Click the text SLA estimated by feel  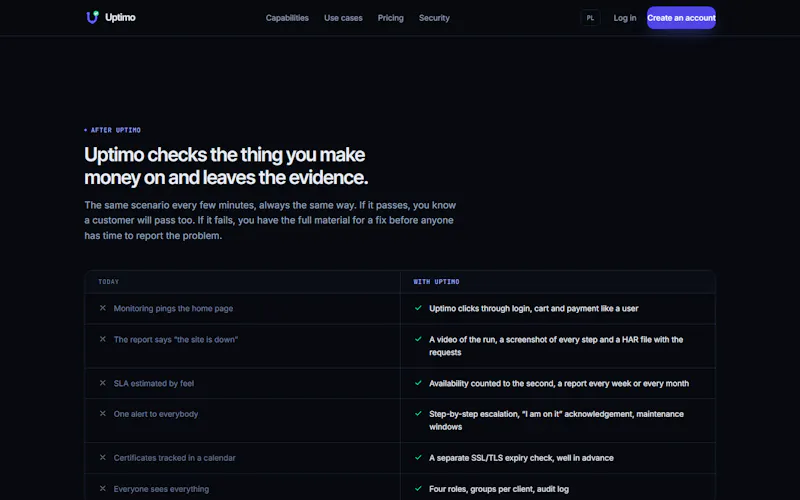tap(154, 383)
